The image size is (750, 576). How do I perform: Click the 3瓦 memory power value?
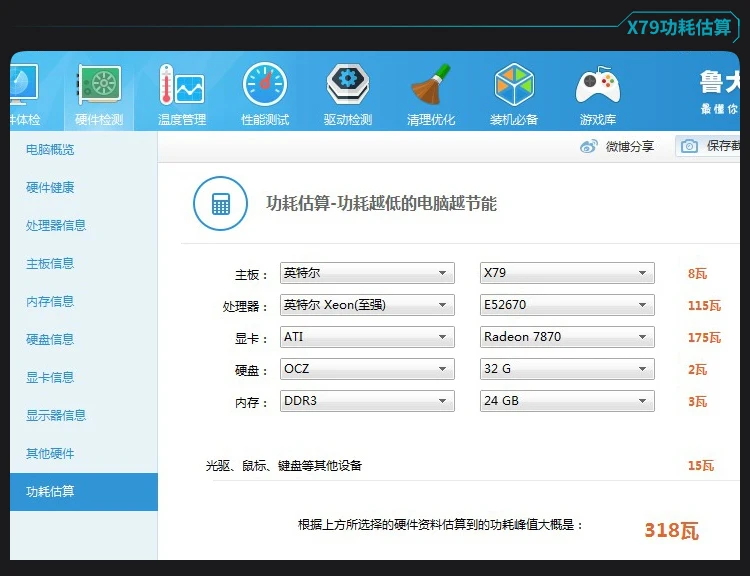697,402
